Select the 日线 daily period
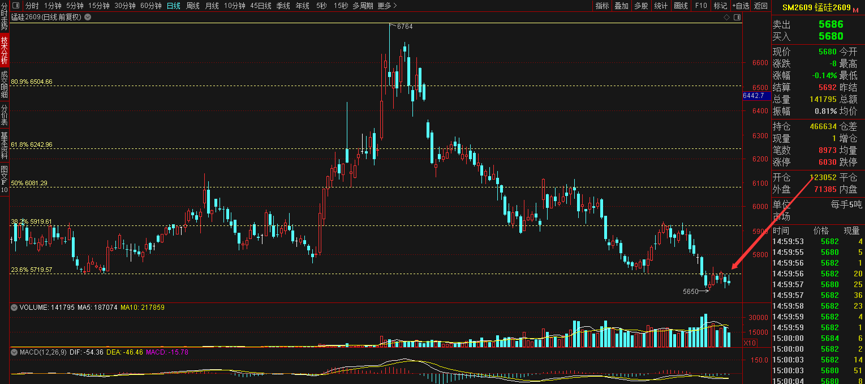This screenshot has height=384, width=865. coord(173,6)
